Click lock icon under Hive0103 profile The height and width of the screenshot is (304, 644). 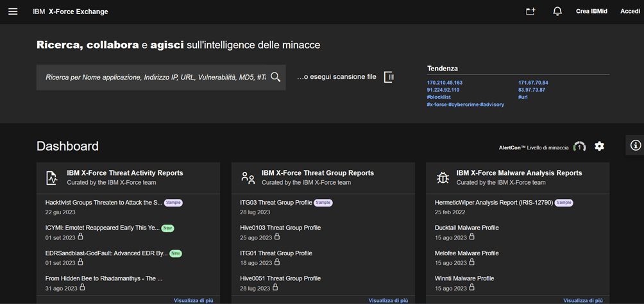[277, 237]
